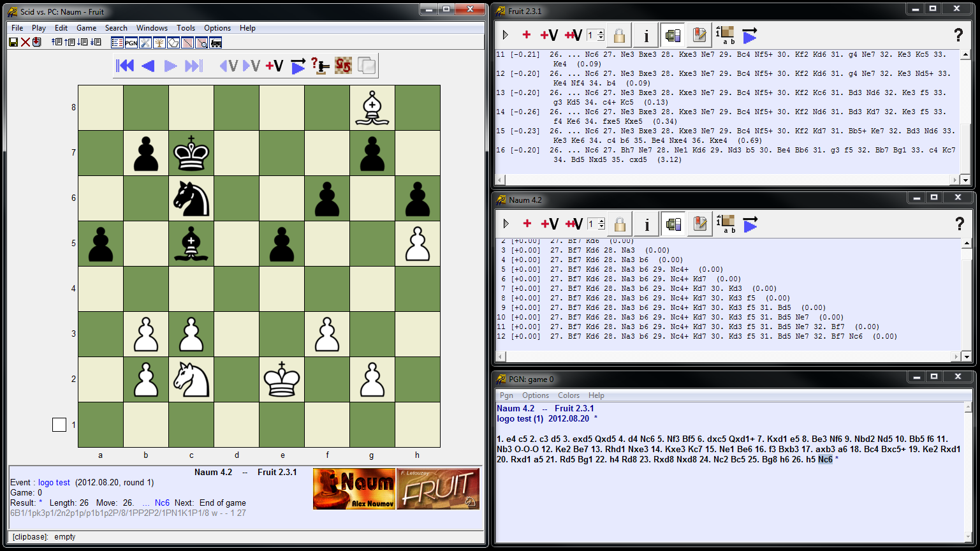Screen dimensions: 980x551
Task: Click the blue Nc6 move link in game info
Action: point(162,503)
